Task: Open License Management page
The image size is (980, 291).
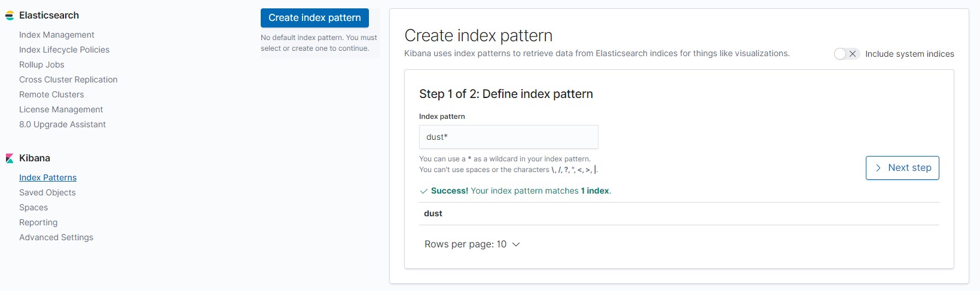Action: pyautogui.click(x=61, y=109)
